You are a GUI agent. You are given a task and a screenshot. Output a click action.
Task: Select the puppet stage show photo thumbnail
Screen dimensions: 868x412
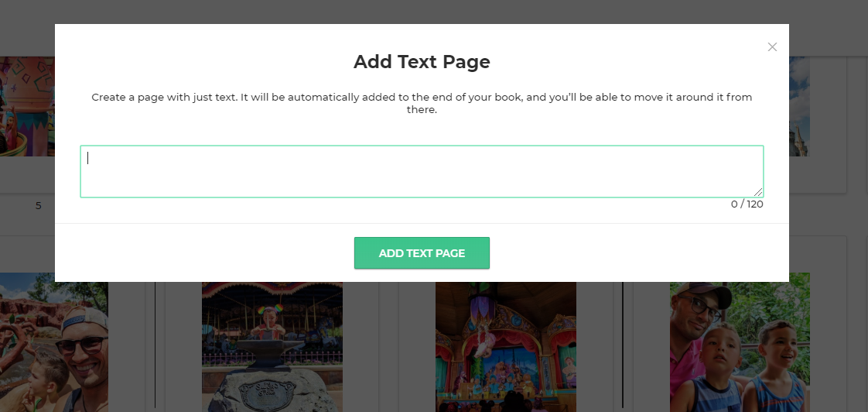point(505,347)
